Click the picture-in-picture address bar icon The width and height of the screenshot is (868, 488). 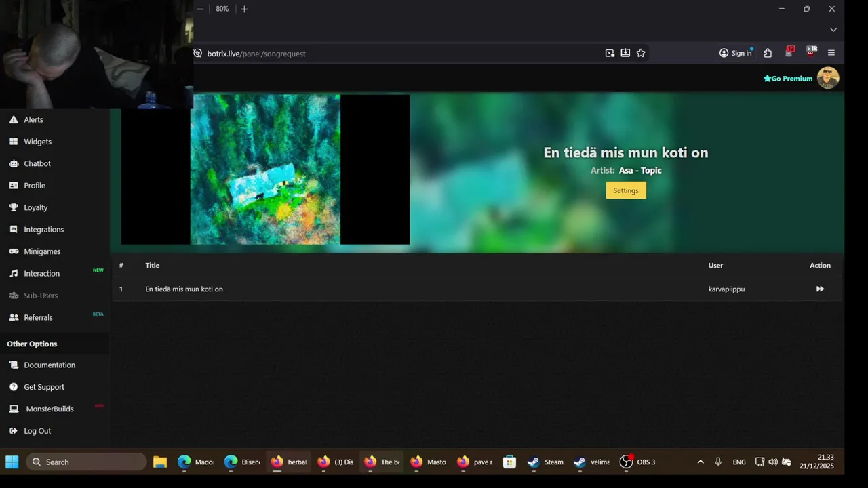610,53
